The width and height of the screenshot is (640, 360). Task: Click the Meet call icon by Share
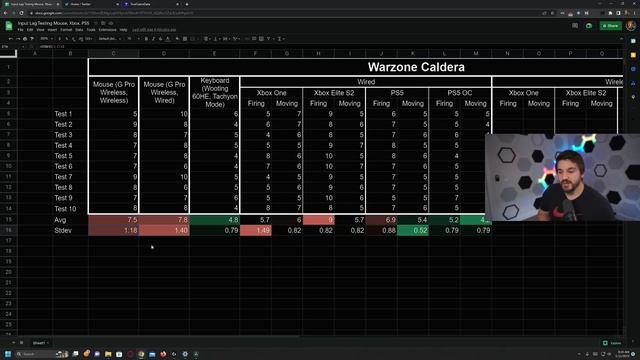pyautogui.click(x=589, y=26)
